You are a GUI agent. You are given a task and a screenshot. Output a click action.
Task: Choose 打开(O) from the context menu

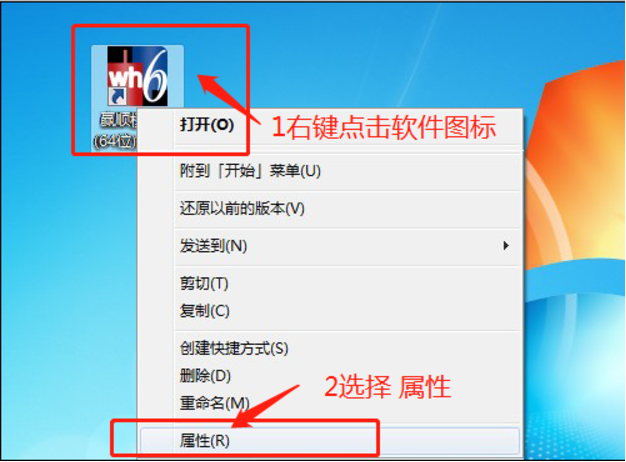207,125
